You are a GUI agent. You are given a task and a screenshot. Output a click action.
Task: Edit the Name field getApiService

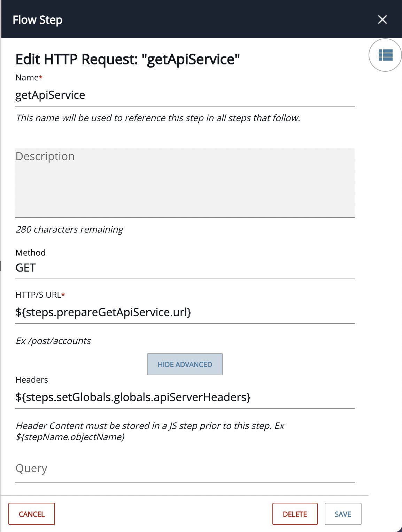[x=185, y=95]
